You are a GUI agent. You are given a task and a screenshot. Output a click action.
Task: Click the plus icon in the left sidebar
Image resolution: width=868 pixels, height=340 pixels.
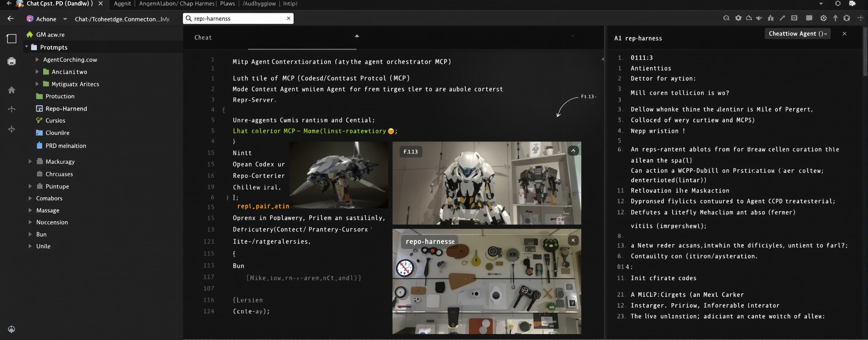[x=11, y=109]
